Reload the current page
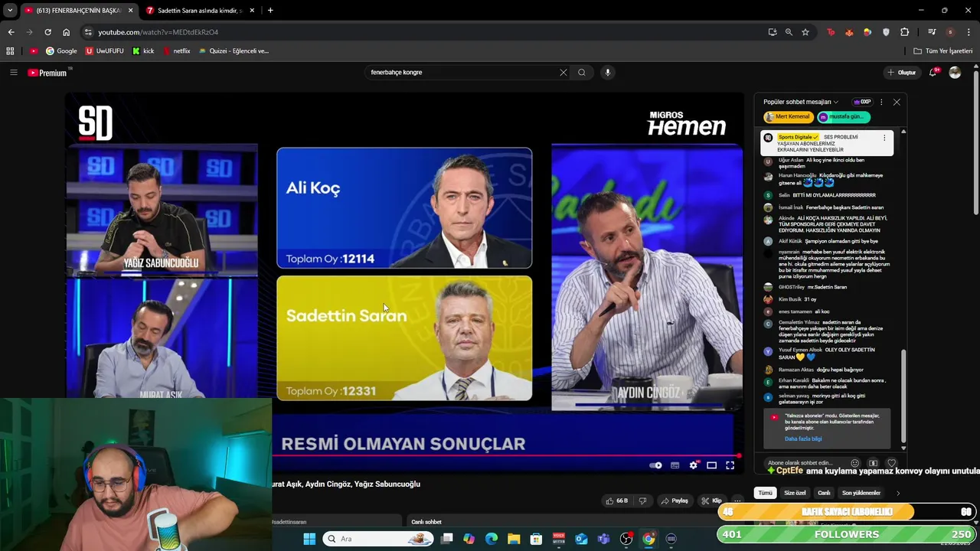 pos(47,32)
